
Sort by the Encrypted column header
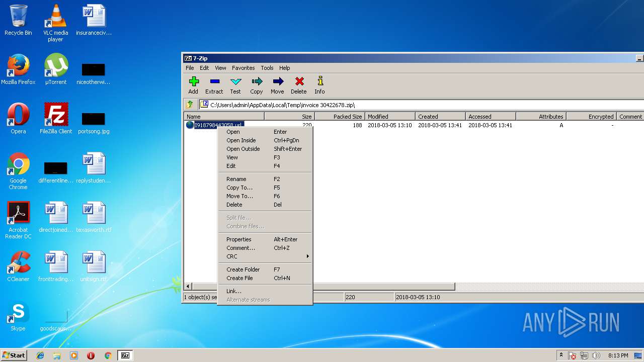[x=591, y=117]
